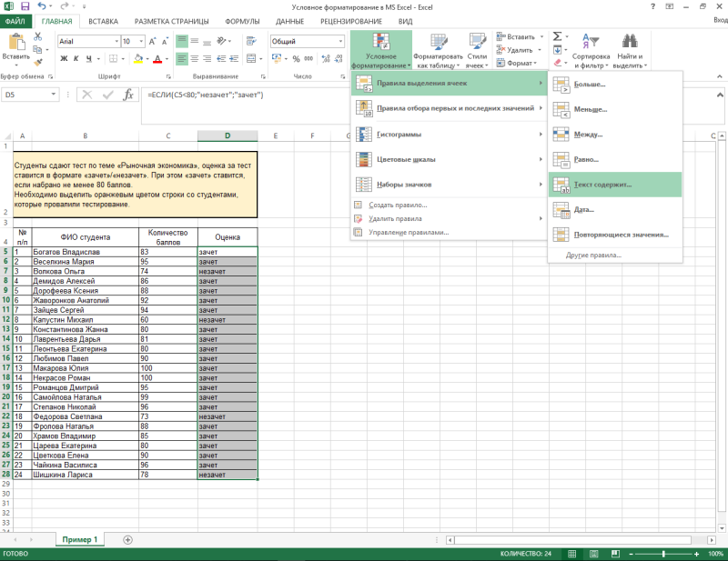This screenshot has height=561, width=728.
Task: Open Find and Select binoculars
Action: (630, 50)
